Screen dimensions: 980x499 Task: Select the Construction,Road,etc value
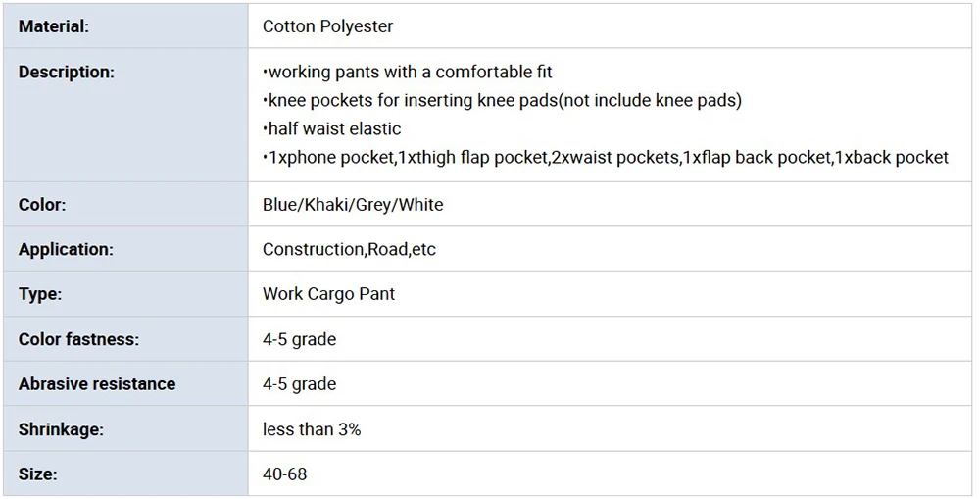coord(349,249)
